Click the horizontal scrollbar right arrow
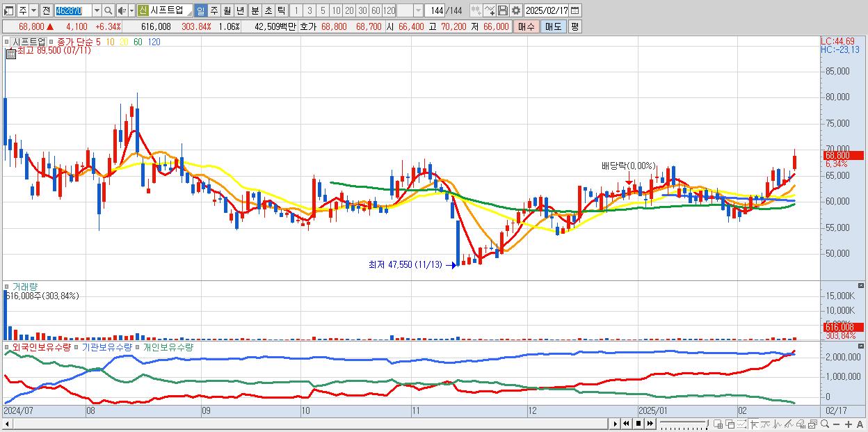This screenshot has width=868, height=432. pos(615,424)
